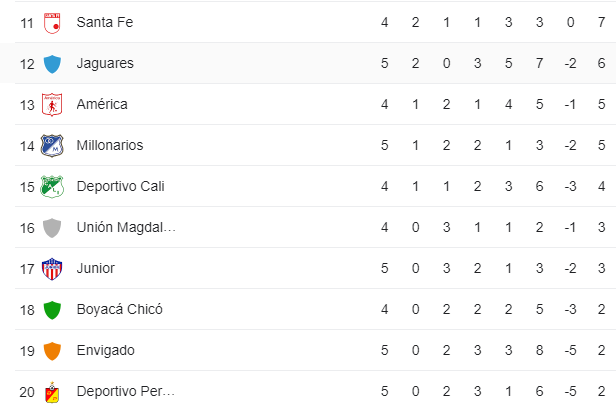The height and width of the screenshot is (416, 616).
Task: Click the Santa Fe team crest icon
Action: pyautogui.click(x=52, y=23)
